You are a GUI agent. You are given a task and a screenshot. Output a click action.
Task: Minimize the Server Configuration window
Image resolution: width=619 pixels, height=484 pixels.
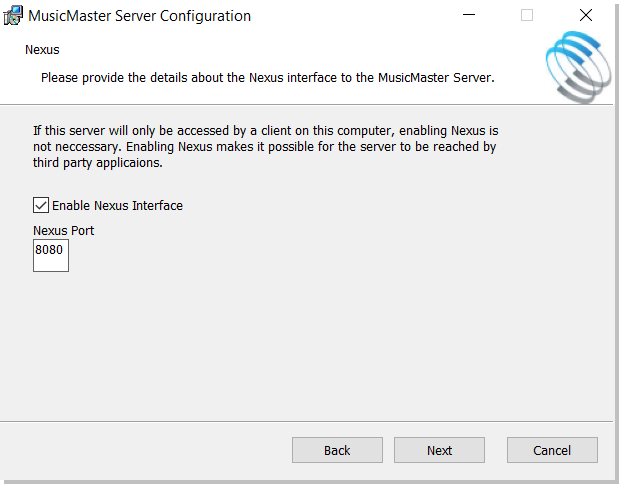[x=469, y=15]
